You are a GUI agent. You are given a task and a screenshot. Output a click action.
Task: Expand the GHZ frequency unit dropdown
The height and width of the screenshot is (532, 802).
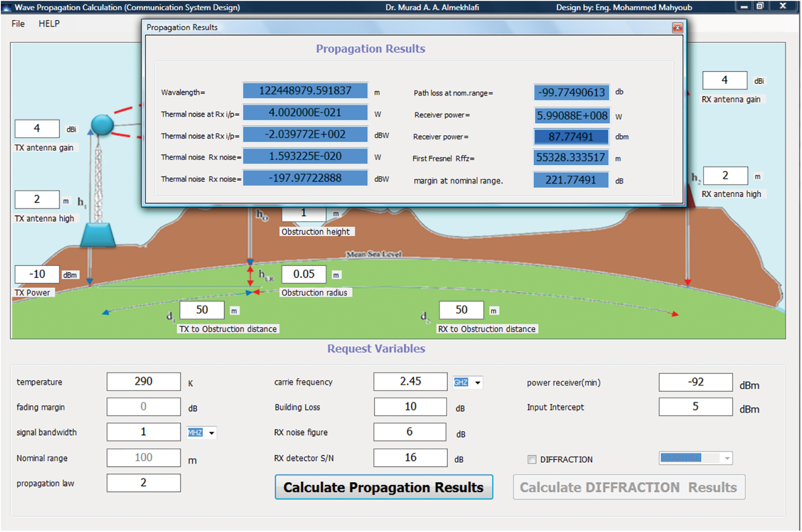click(x=478, y=382)
